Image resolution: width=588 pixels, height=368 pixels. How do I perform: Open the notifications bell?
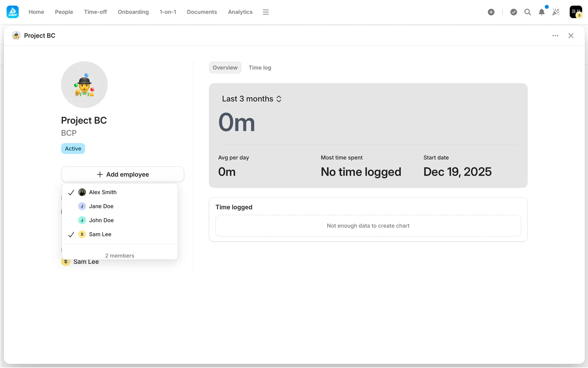[x=541, y=12]
